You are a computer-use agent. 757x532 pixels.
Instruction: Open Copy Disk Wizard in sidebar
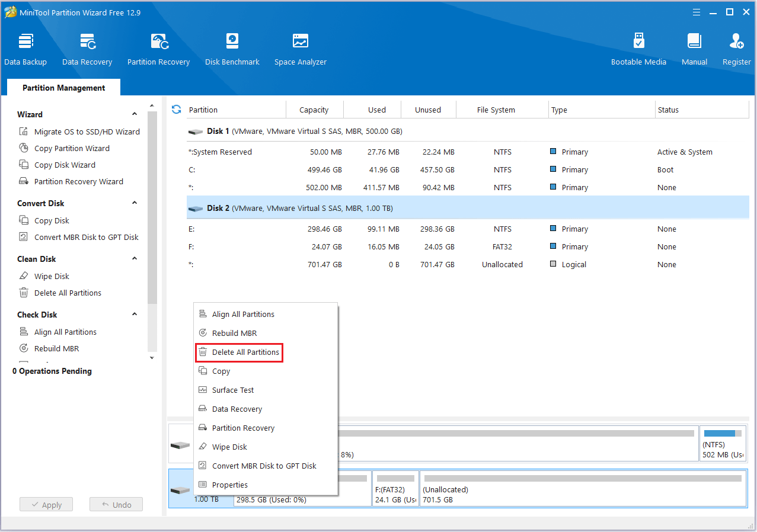(58, 165)
